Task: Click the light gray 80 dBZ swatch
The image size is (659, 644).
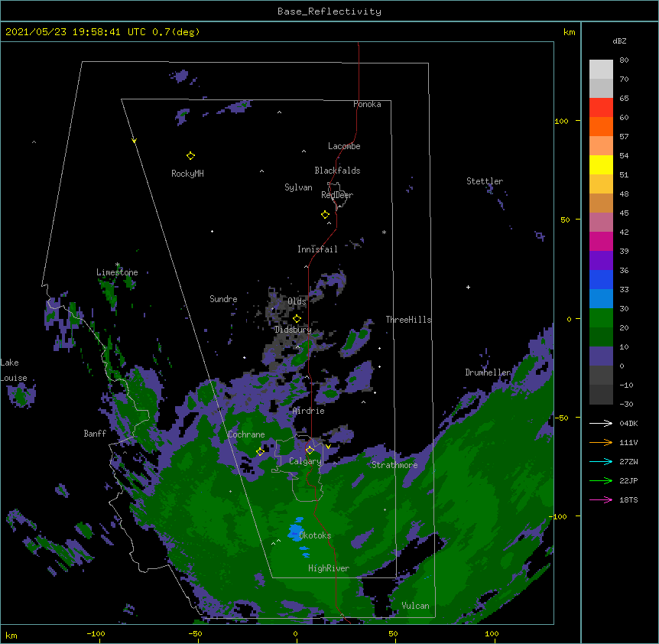Action: click(601, 70)
